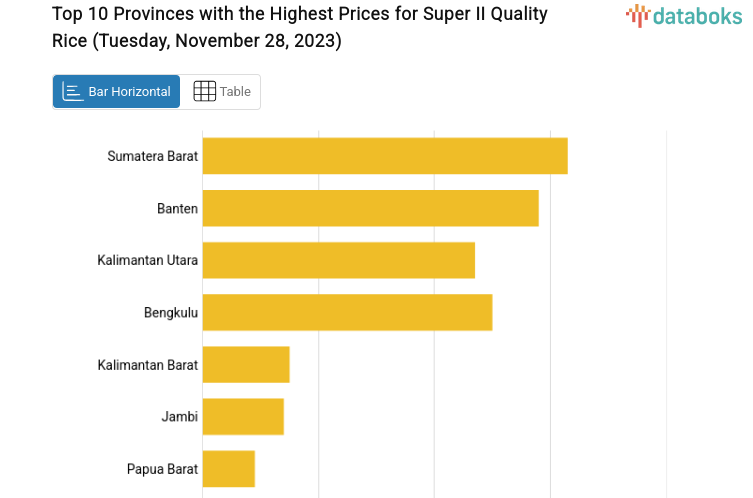Switch to Bar Horizontal view

[x=117, y=92]
